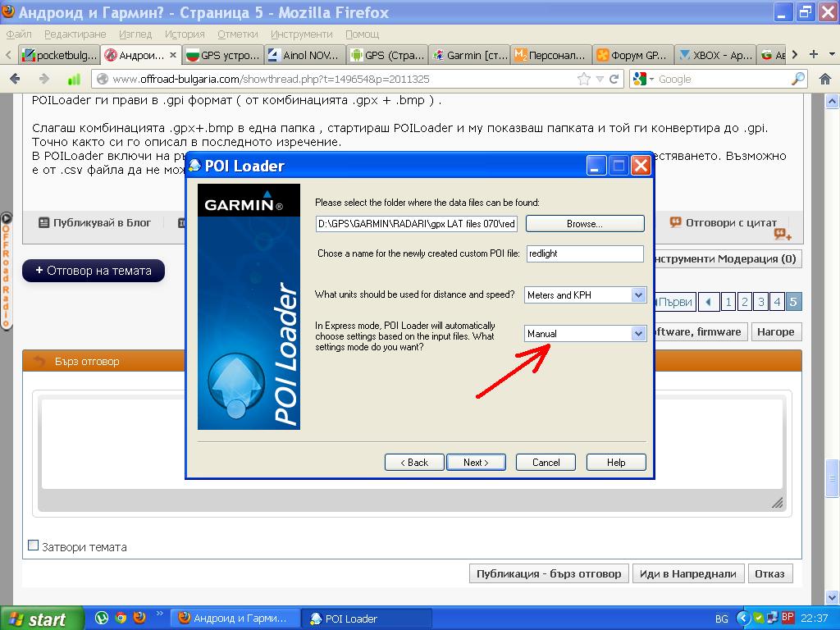Click Нагоре button

pos(776,331)
